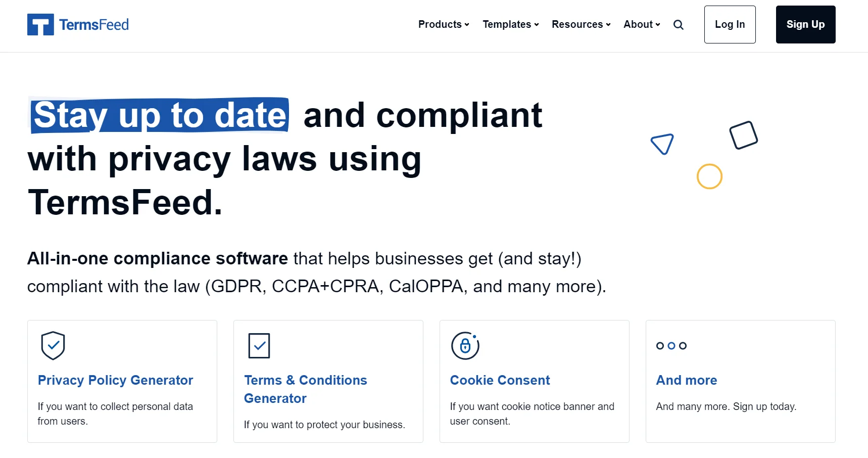Open the Resources dropdown menu
Image resolution: width=868 pixels, height=458 pixels.
pos(581,24)
